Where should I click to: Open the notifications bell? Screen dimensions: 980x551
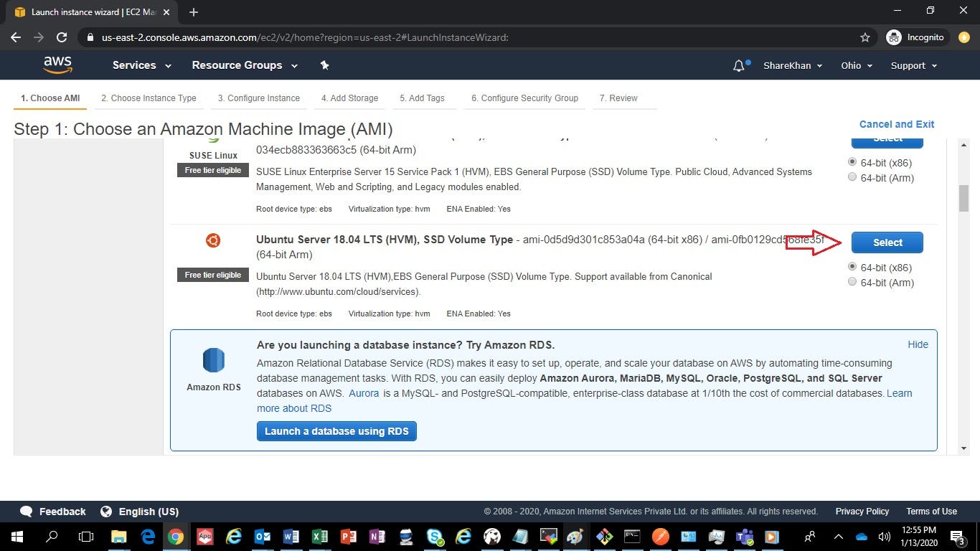738,65
